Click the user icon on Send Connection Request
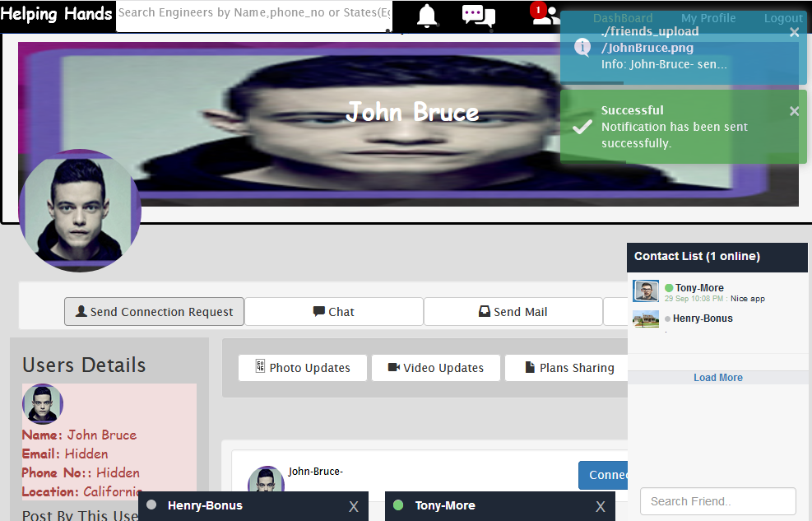 coord(81,311)
